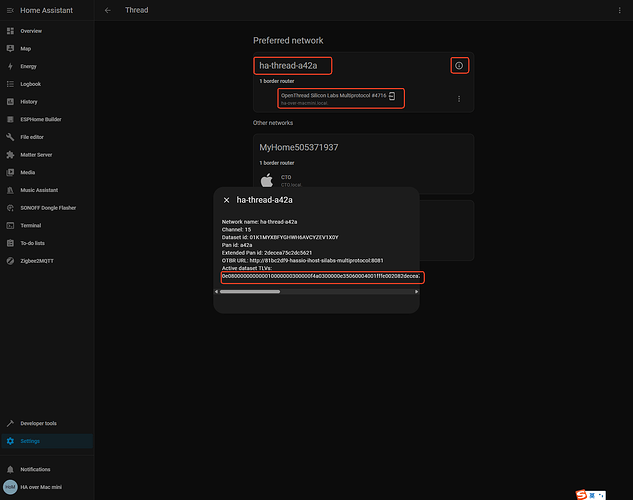Open the Matter Server icon

[x=10, y=155]
